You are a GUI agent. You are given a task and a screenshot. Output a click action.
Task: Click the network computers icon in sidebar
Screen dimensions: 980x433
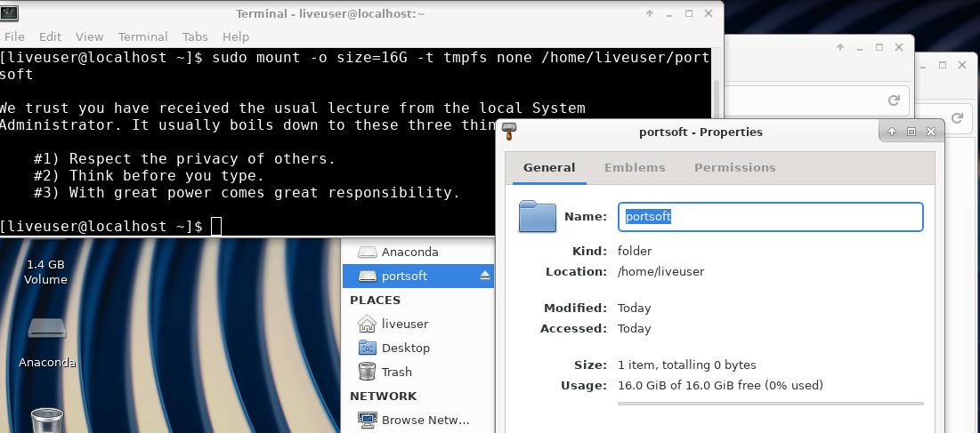[x=367, y=420]
